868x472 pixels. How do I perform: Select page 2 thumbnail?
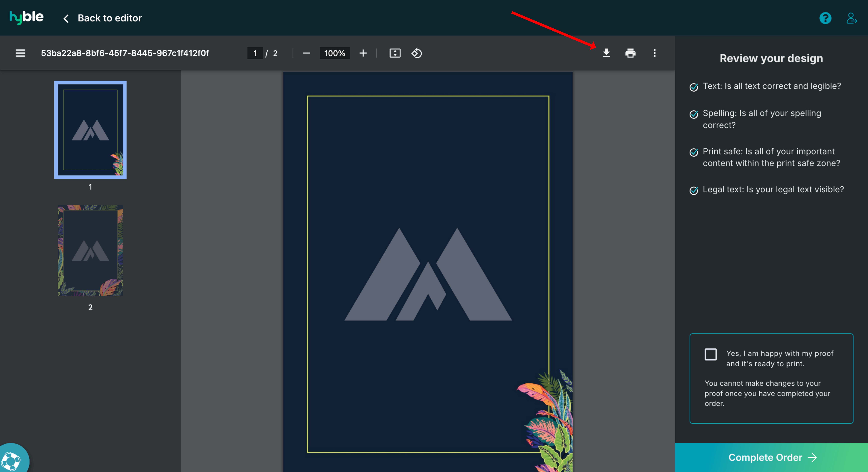coord(90,250)
